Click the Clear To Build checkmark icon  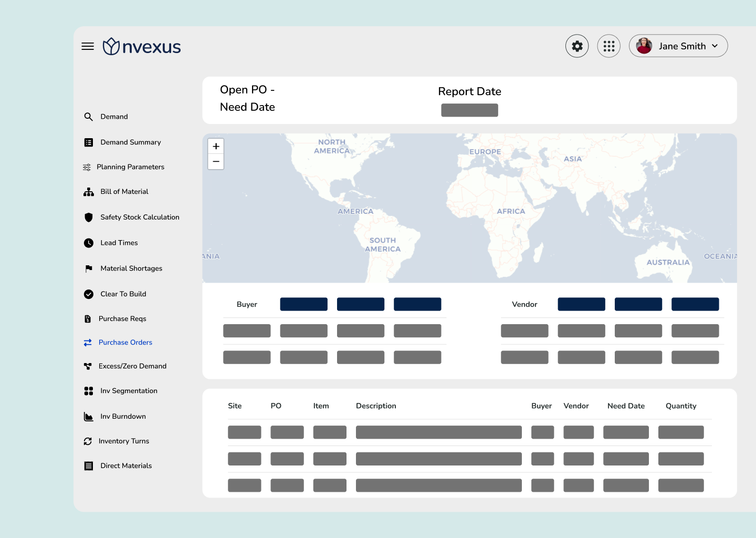tap(89, 294)
